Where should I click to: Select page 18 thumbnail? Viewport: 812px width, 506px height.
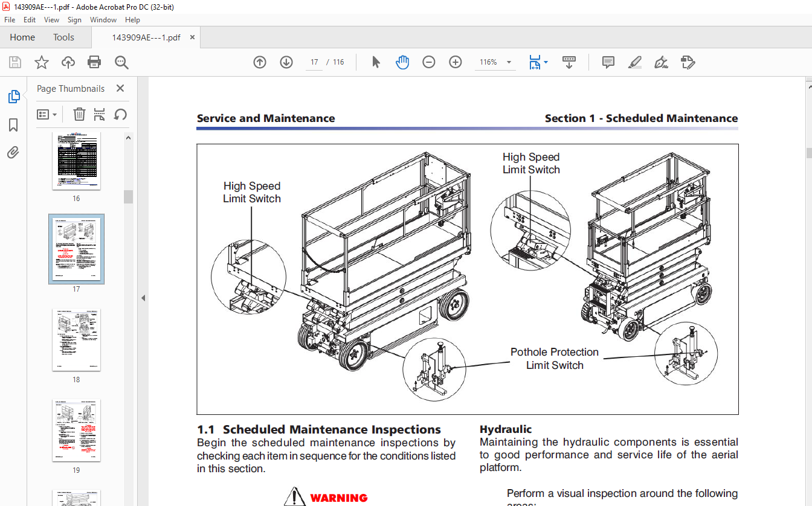click(x=77, y=340)
